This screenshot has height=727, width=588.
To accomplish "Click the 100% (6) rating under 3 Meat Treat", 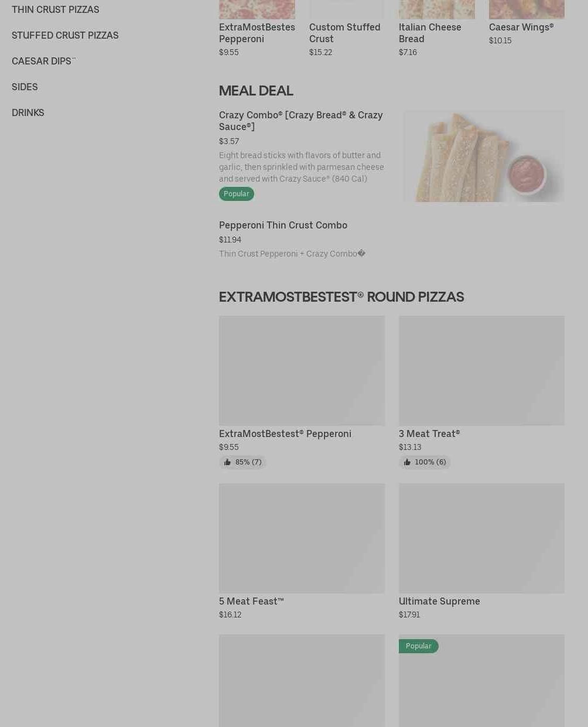I will click(430, 462).
